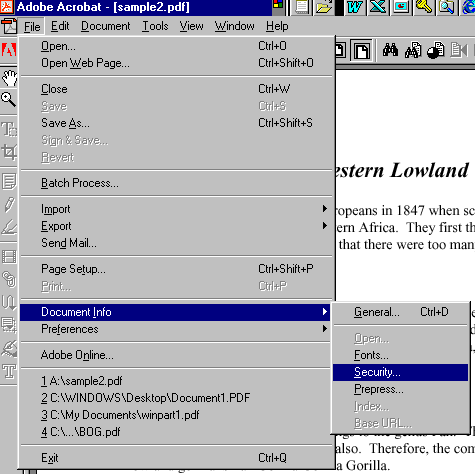Expand the Import submenu arrow
The width and height of the screenshot is (475, 474).
(325, 209)
